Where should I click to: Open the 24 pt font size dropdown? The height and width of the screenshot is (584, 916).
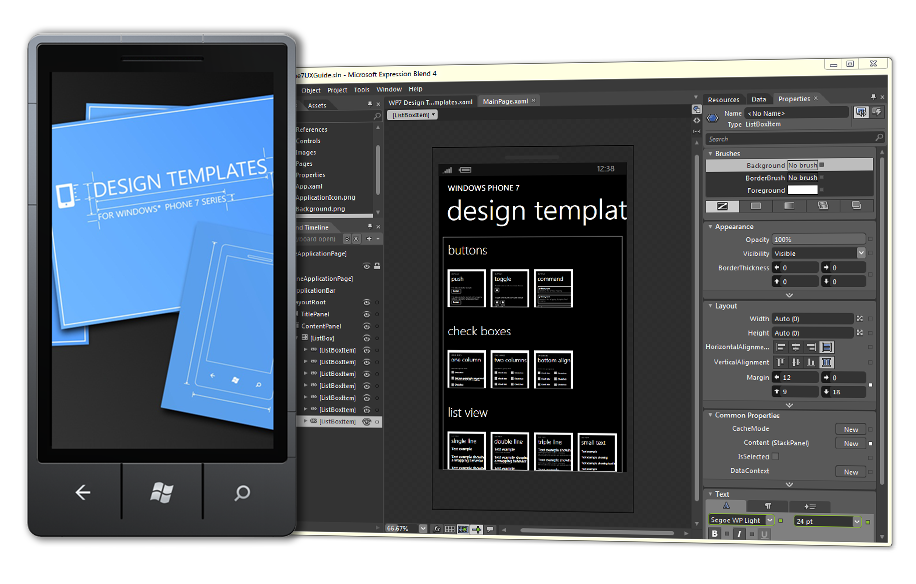[x=857, y=521]
